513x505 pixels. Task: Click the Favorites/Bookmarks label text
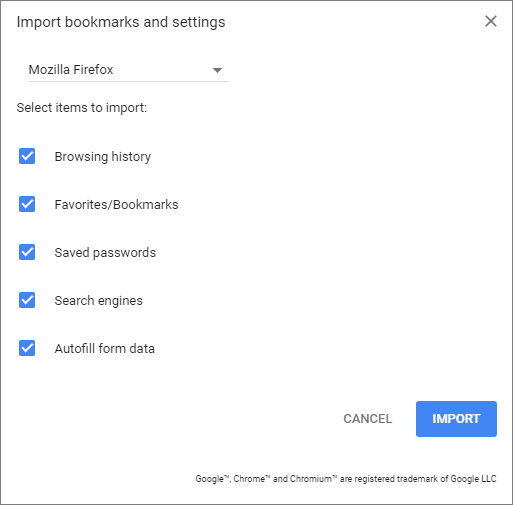click(116, 205)
